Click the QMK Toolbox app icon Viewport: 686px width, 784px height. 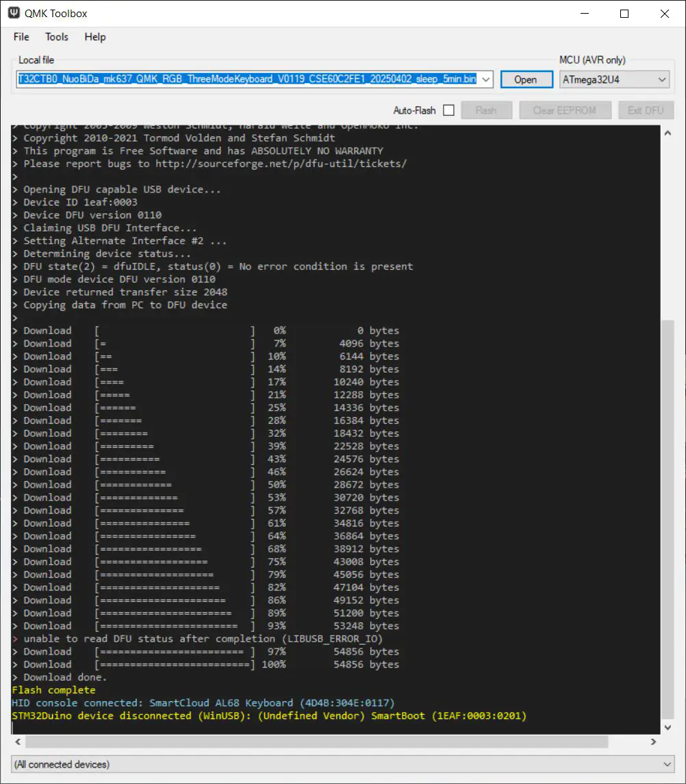click(14, 13)
